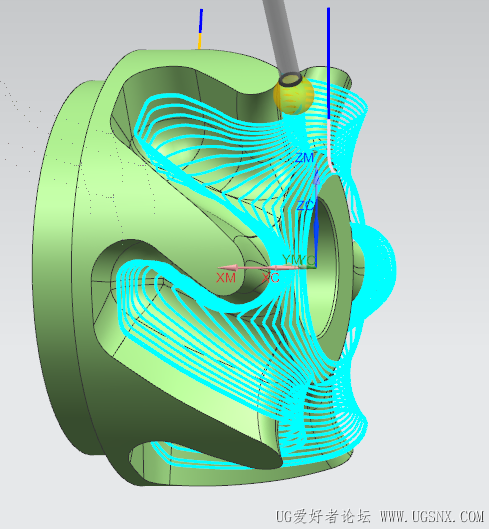The image size is (489, 529).
Task: Select the red XM axis label
Action: tap(226, 278)
